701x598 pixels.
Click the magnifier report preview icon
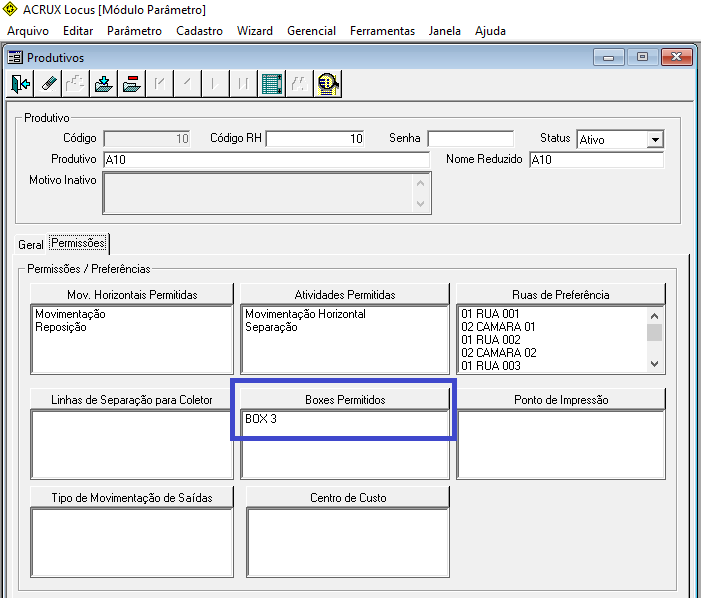tap(328, 84)
